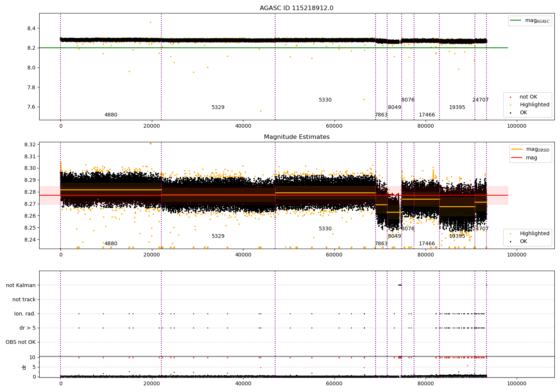
Task: Click obsid label '8049' in the top plot
Action: coord(394,108)
